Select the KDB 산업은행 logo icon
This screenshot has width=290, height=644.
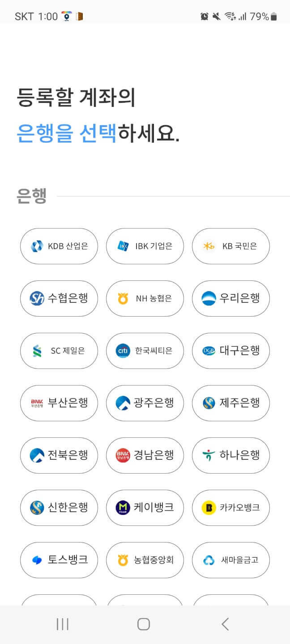35,246
